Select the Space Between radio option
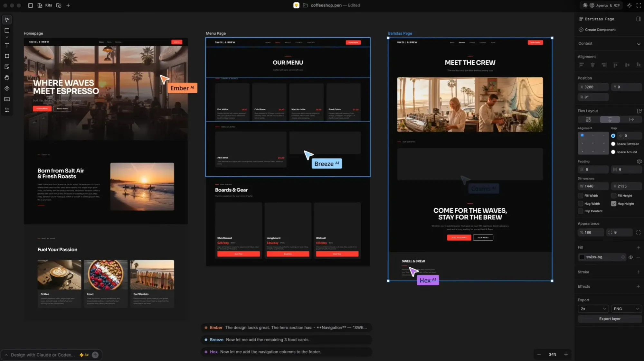Viewport: 644px width, 361px height. [x=613, y=144]
